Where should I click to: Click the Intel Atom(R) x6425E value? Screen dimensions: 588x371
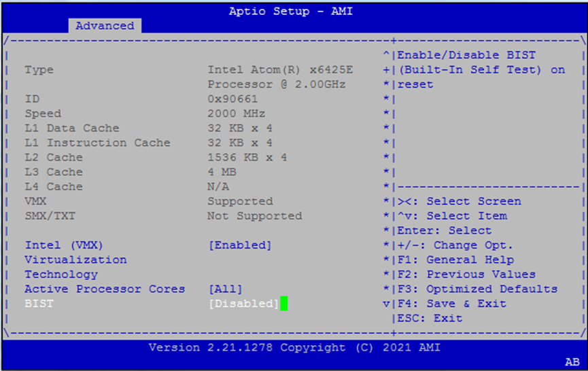pos(280,70)
